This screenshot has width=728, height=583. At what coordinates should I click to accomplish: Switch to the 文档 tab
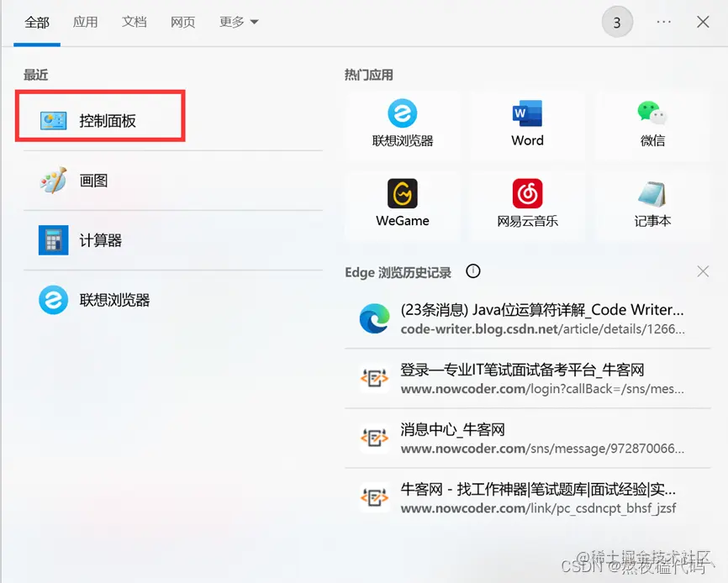pos(135,23)
